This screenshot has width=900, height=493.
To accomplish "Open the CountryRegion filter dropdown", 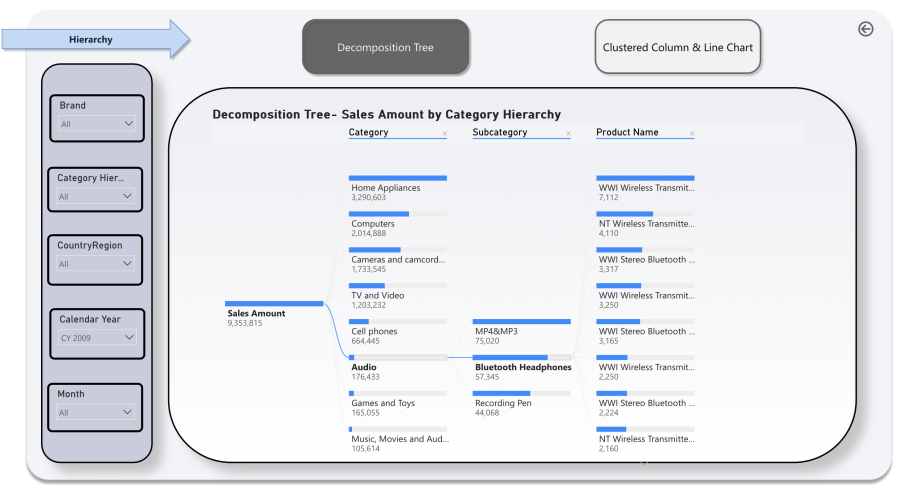I will [95, 264].
